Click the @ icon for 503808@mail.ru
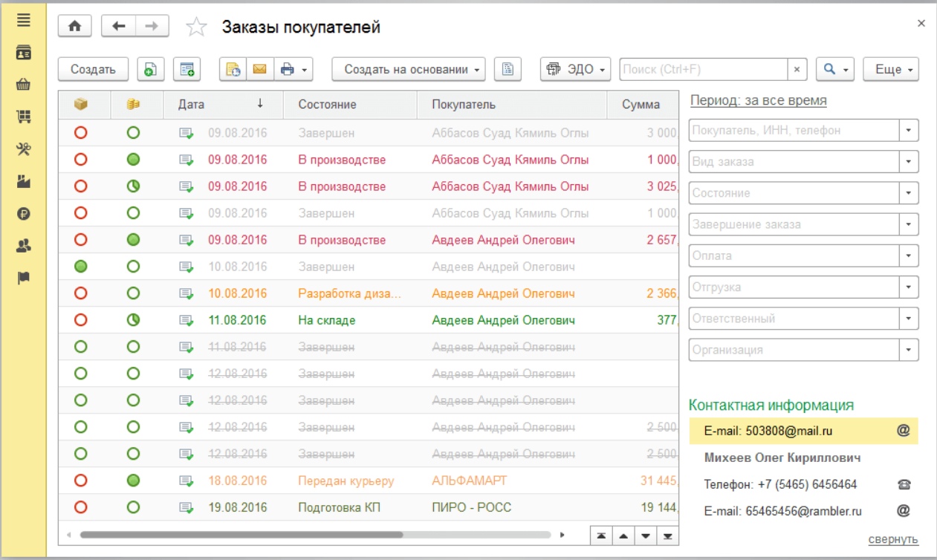 pos(904,430)
